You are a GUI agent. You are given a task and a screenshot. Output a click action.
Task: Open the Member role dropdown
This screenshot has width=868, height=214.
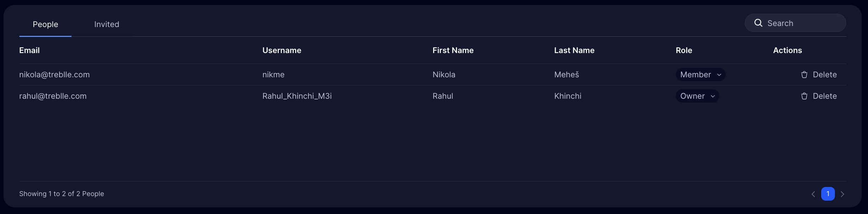[x=700, y=75]
